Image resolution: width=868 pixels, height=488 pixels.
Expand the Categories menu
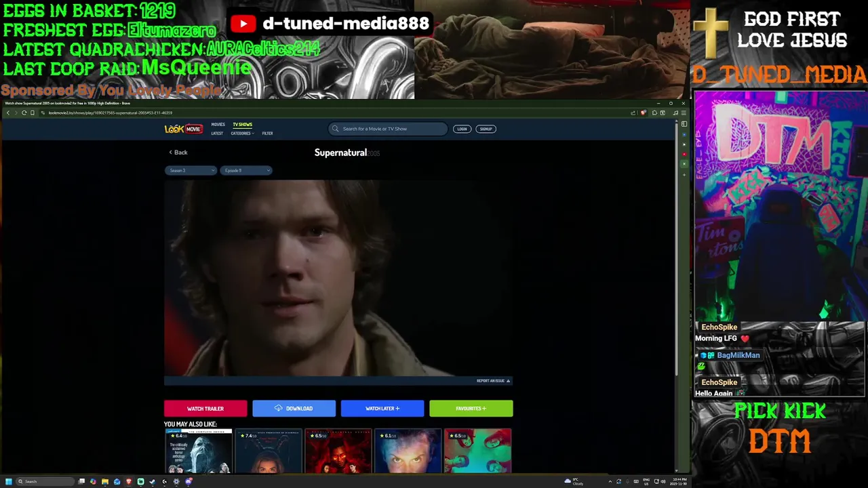pos(242,134)
